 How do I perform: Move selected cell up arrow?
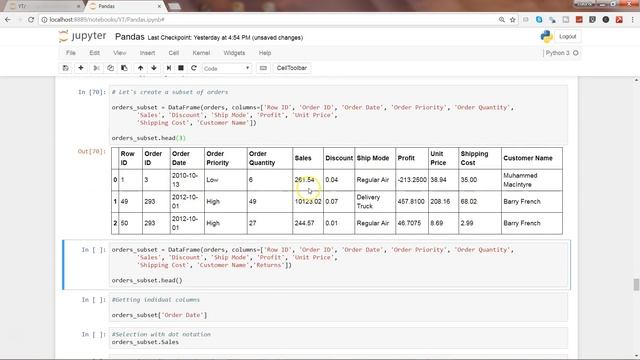click(140, 68)
